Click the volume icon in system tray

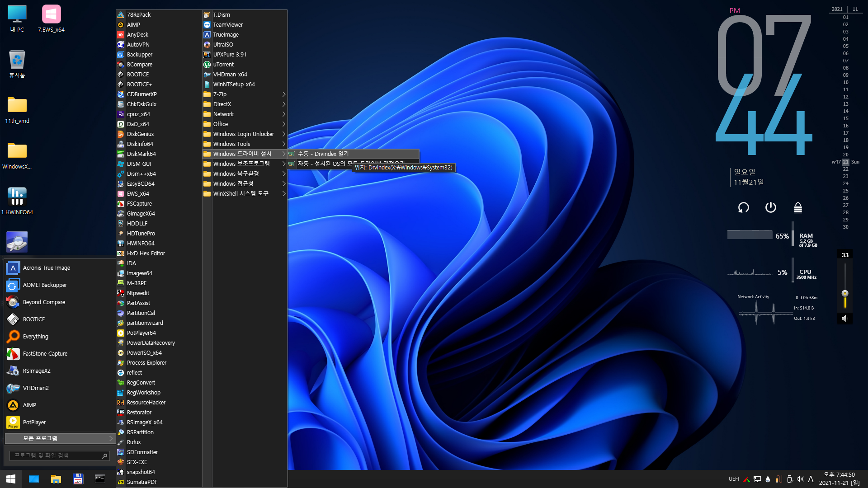click(800, 479)
